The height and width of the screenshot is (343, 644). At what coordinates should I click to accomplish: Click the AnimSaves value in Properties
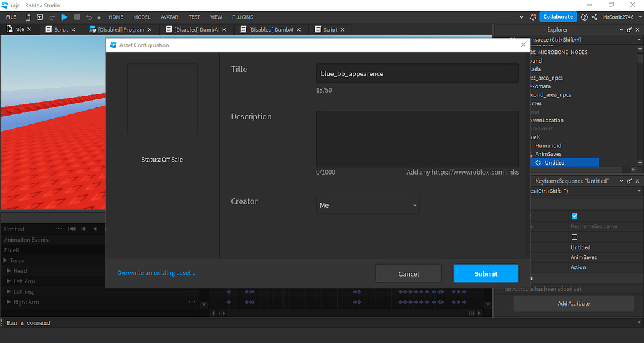(584, 257)
